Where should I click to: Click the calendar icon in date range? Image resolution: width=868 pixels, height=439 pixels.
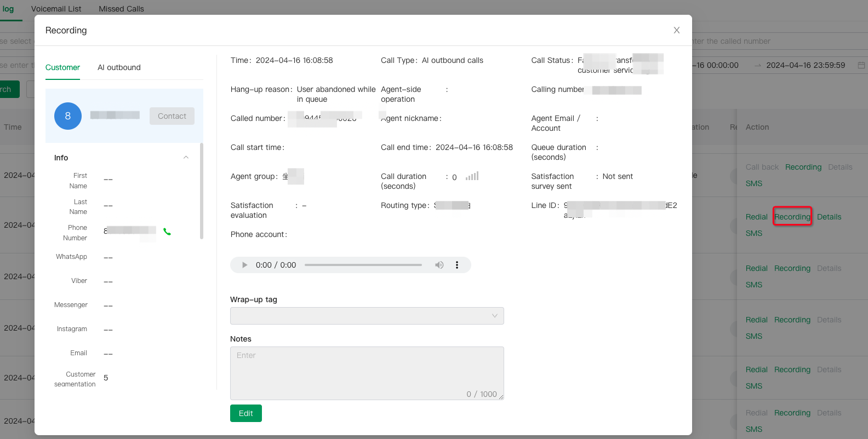pos(861,65)
